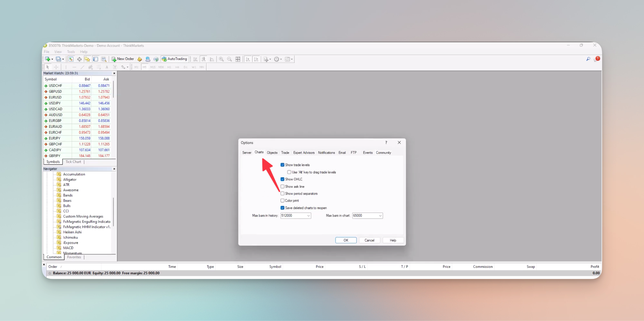Open the new chart dropdown arrow

point(52,59)
